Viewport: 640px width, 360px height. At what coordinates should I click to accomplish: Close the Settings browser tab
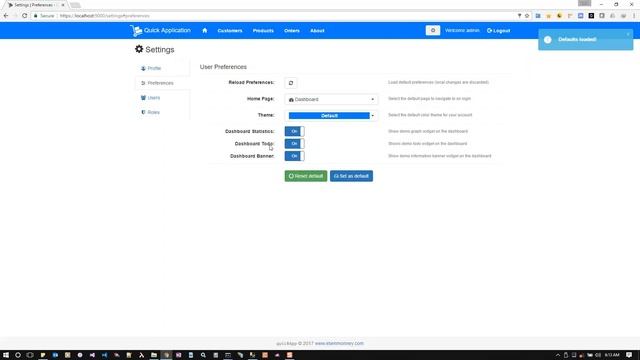tap(63, 5)
